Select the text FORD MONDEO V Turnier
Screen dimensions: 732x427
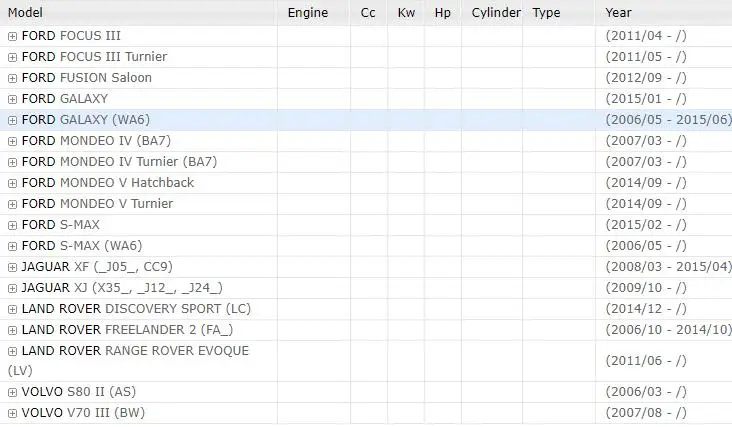pos(97,203)
